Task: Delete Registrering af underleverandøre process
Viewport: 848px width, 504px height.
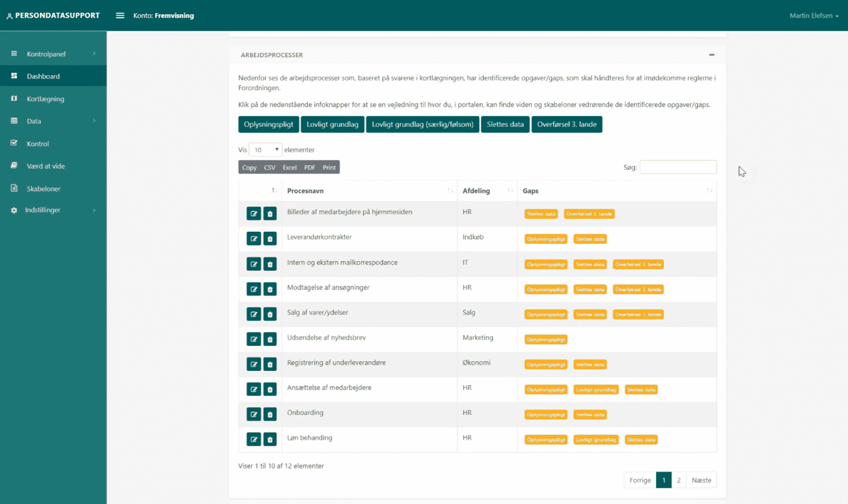Action: pos(270,365)
